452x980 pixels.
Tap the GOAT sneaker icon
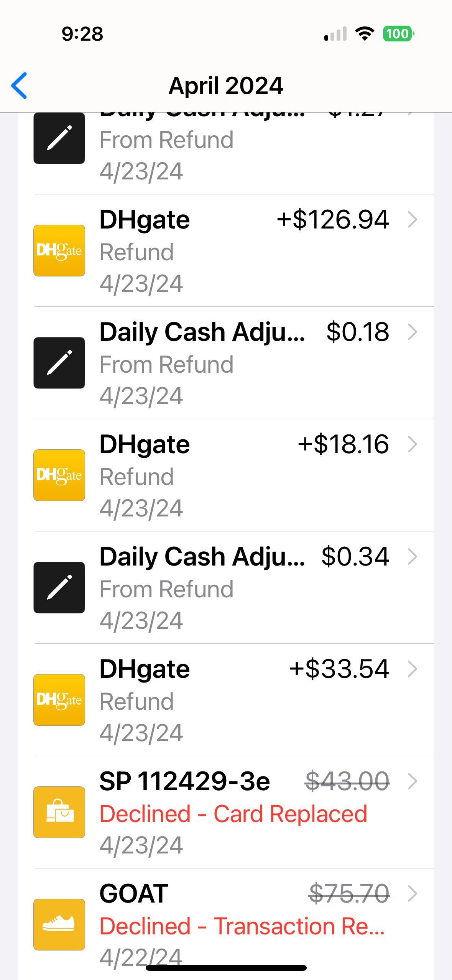59,924
